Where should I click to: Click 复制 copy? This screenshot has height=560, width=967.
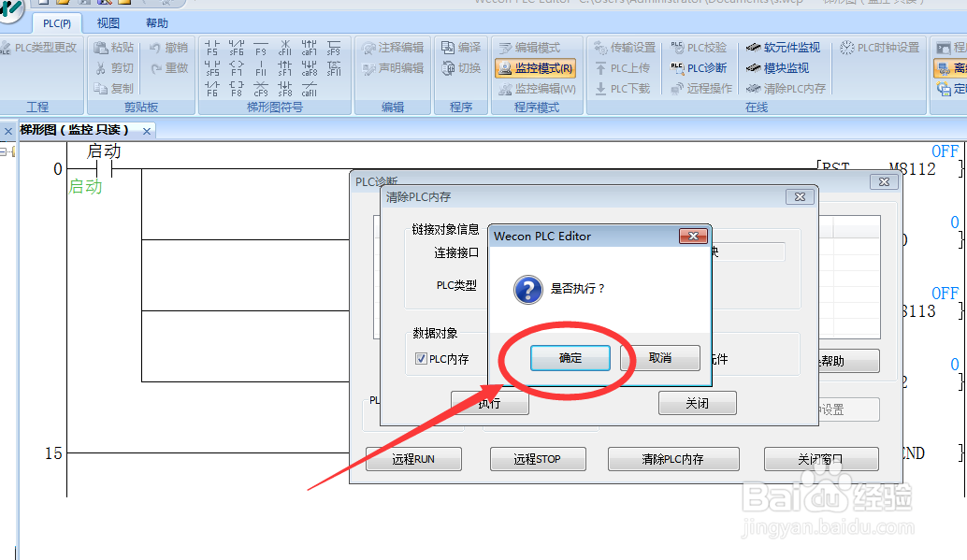pos(113,89)
